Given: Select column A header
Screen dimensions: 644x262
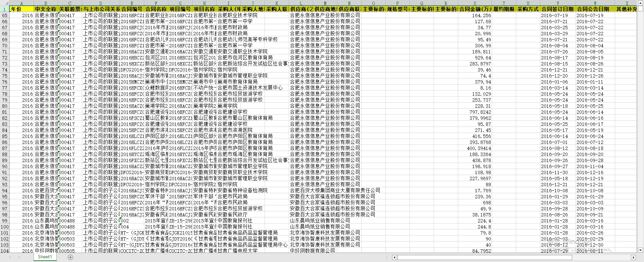Looking at the screenshot, I should click(x=21, y=3).
